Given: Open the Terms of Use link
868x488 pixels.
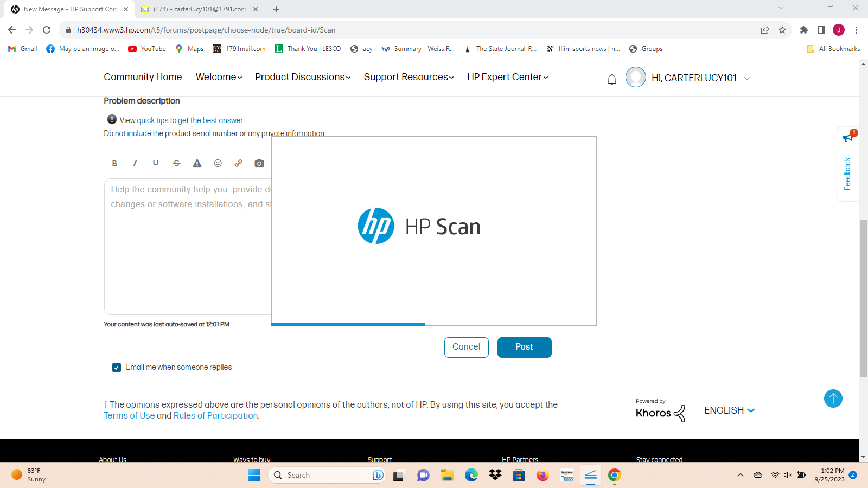Looking at the screenshot, I should pyautogui.click(x=129, y=415).
